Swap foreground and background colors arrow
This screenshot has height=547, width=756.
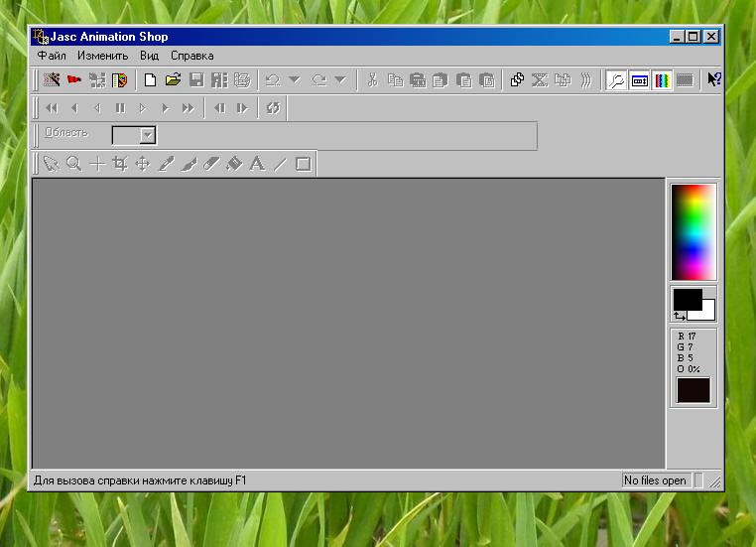pos(680,316)
